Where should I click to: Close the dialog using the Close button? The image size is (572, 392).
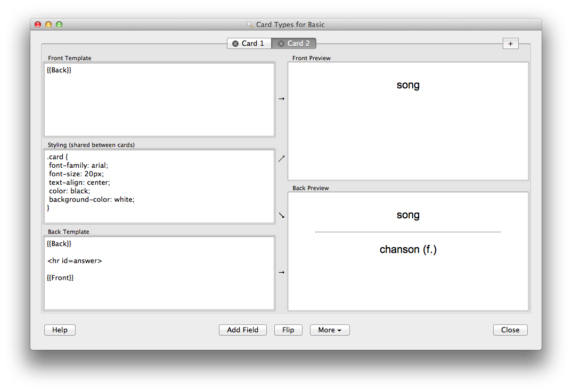(x=510, y=330)
